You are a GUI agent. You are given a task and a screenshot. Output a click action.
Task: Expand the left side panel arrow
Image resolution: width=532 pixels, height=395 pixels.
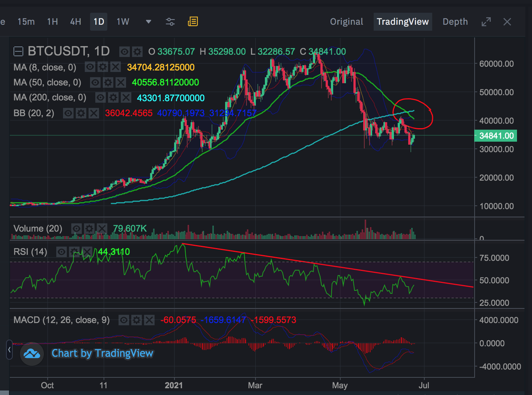9,350
